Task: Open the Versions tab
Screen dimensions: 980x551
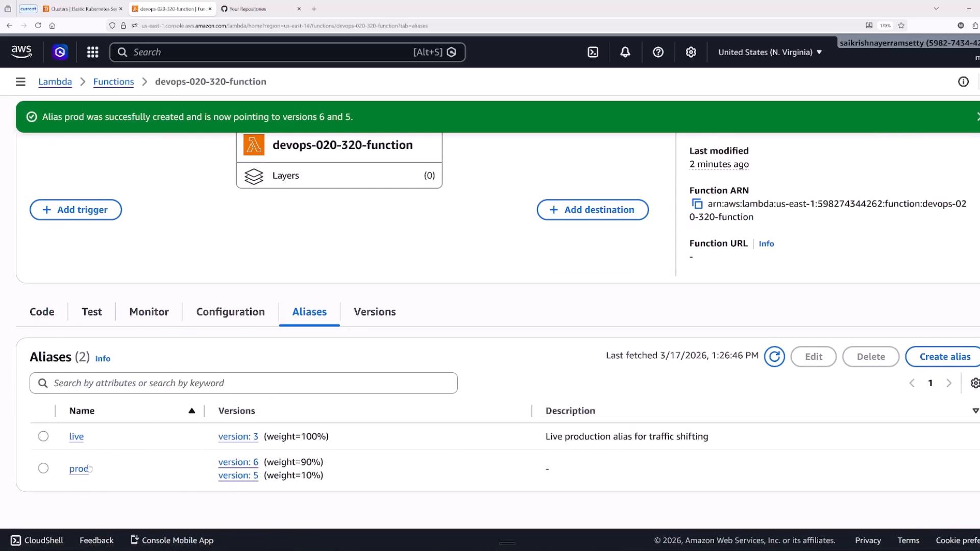Action: coord(375,312)
